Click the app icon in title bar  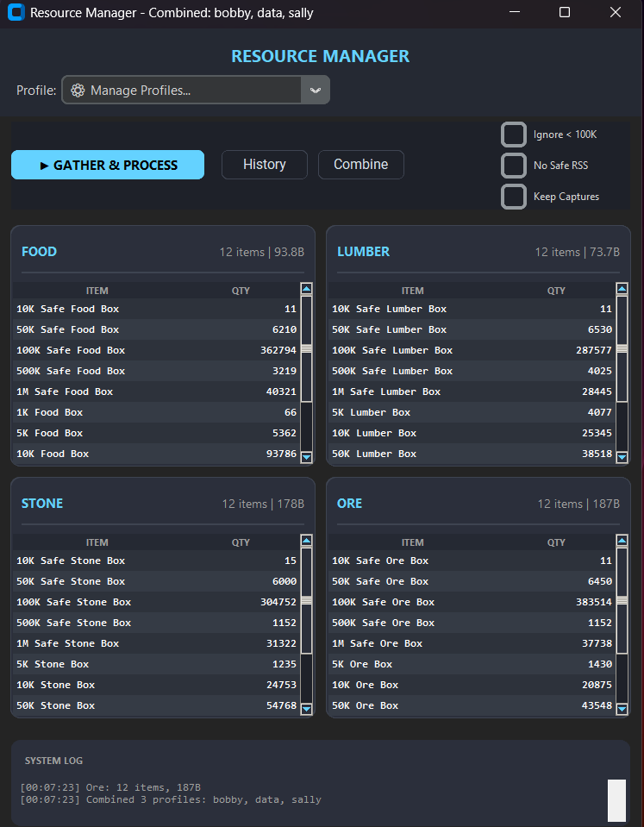click(16, 13)
